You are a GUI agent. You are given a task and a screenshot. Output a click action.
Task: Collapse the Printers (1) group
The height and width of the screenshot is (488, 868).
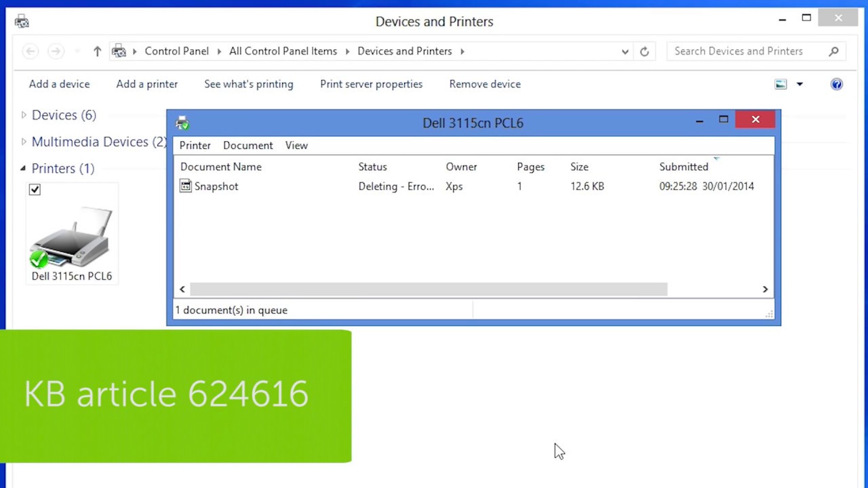click(x=23, y=168)
